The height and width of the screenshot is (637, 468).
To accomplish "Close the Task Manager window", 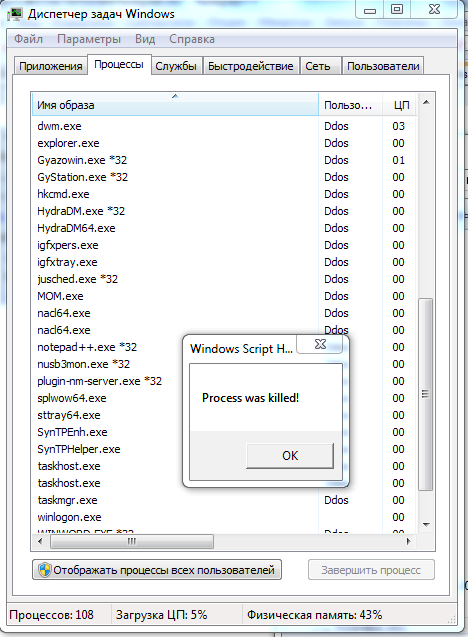I will (434, 10).
